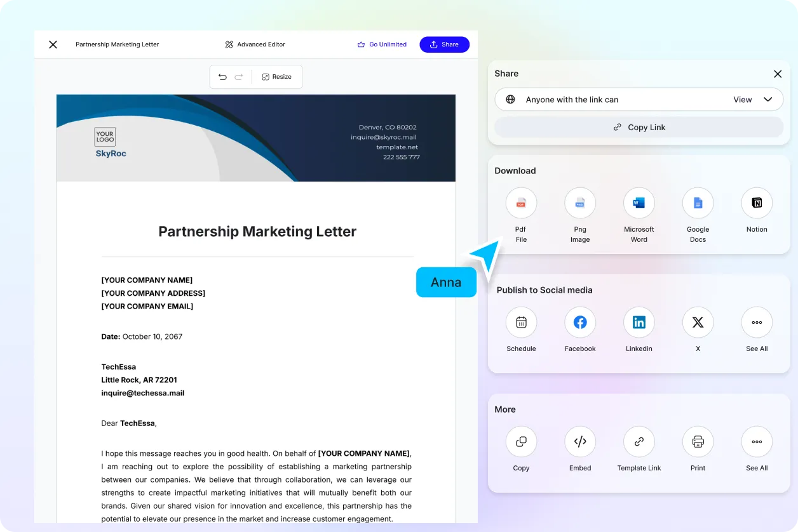Print the document
Viewport: 798px width, 532px height.
(x=698, y=442)
